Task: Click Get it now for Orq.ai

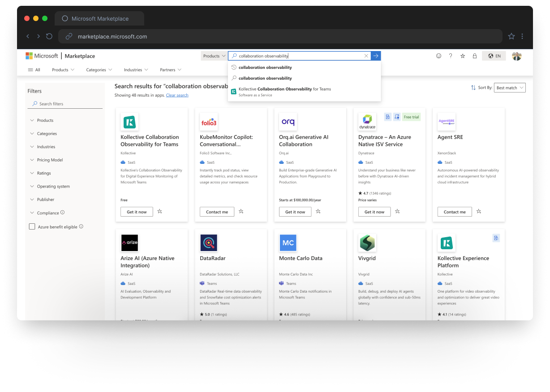Action: point(295,212)
